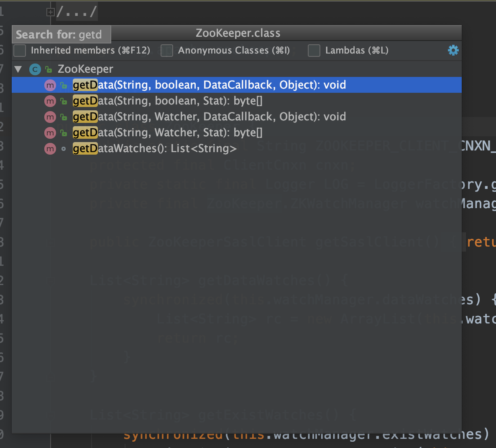496x448 pixels.
Task: Enable the Inherited members checkbox
Action: point(20,51)
